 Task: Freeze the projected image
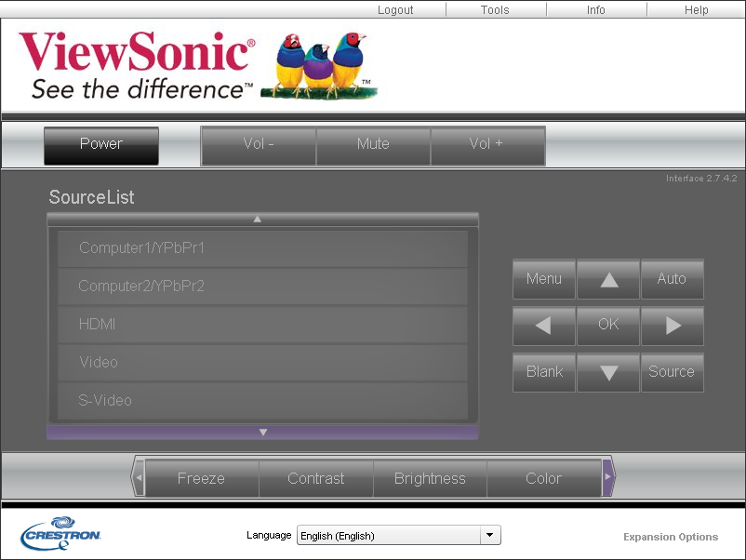(202, 478)
